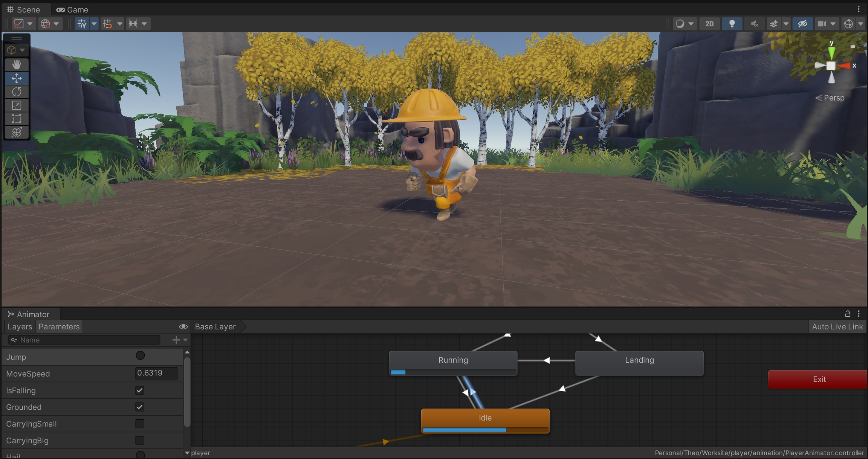Select the Rect transform tool
The height and width of the screenshot is (459, 868).
(17, 119)
